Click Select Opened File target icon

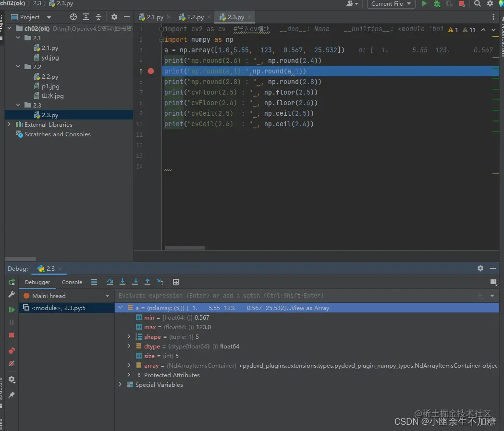pos(74,17)
